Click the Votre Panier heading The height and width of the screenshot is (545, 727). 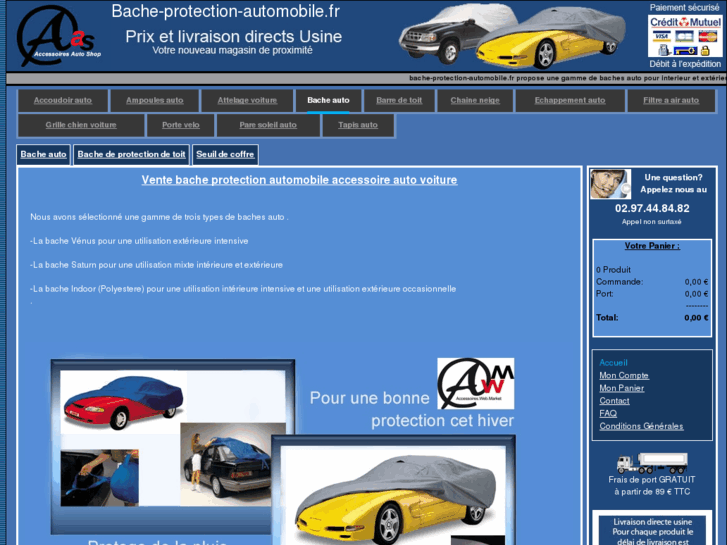[x=652, y=246]
